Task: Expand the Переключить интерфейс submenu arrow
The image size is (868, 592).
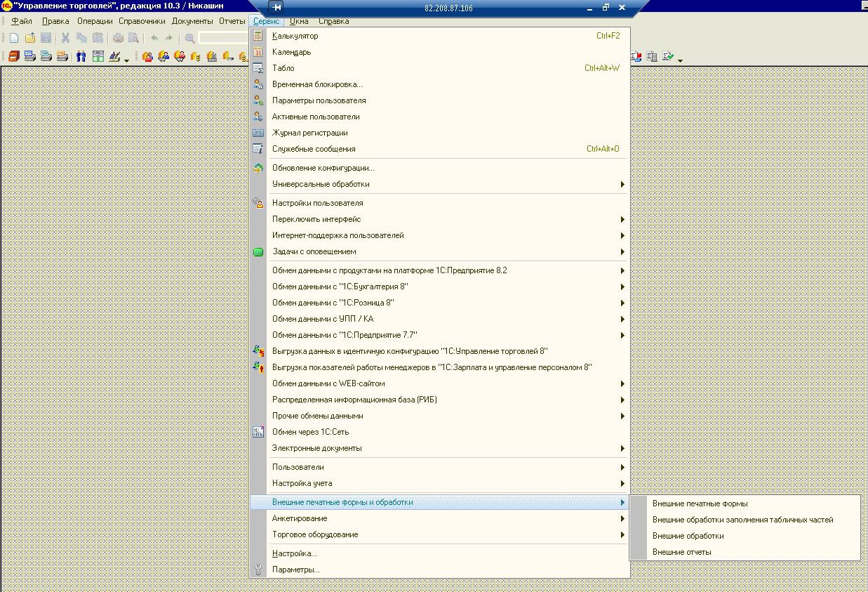Action: point(622,220)
